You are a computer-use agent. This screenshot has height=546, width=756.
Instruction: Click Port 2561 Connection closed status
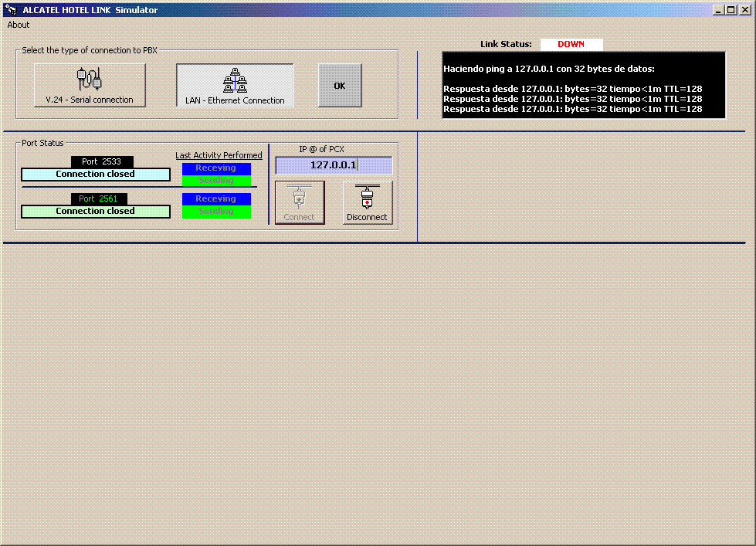coord(96,212)
